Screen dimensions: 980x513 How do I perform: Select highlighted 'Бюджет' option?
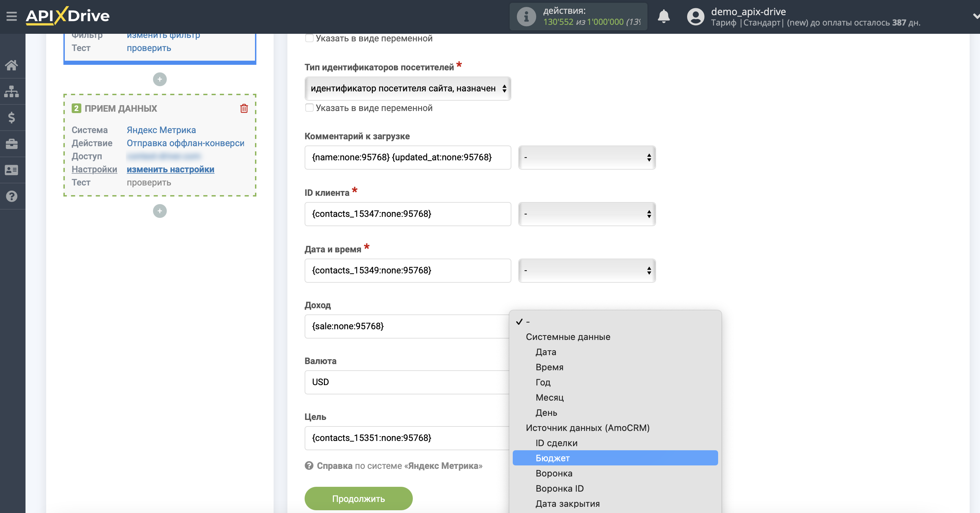pyautogui.click(x=615, y=458)
